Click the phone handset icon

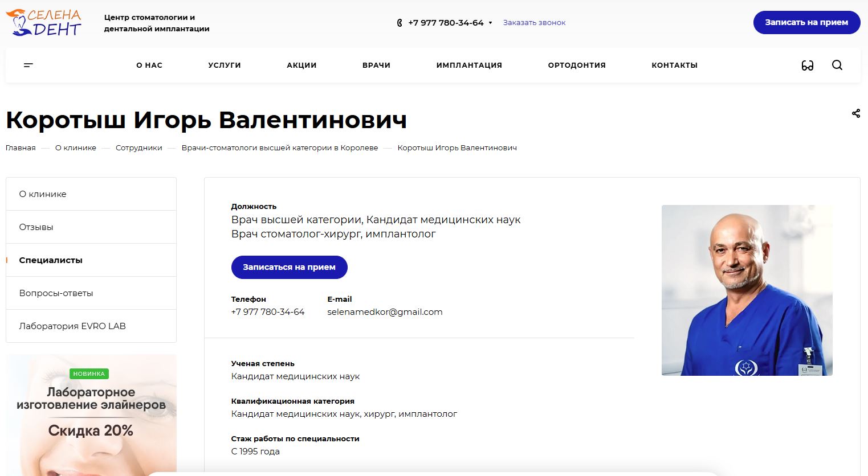400,23
